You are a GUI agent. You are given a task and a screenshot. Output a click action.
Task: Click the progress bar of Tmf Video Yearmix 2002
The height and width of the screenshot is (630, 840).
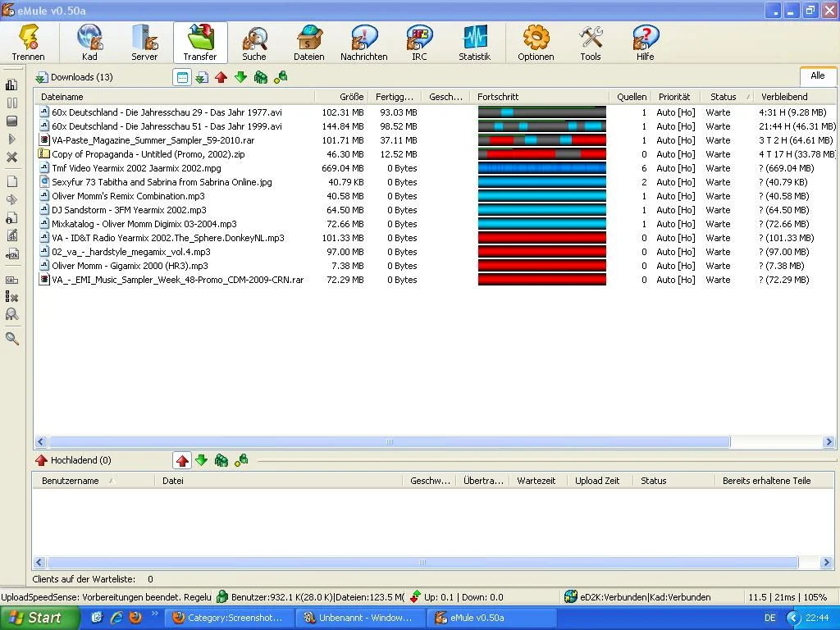pos(541,168)
